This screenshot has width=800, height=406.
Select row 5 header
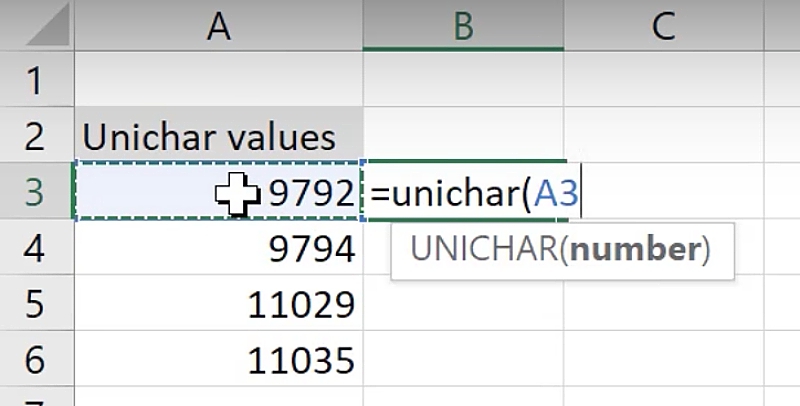point(34,303)
